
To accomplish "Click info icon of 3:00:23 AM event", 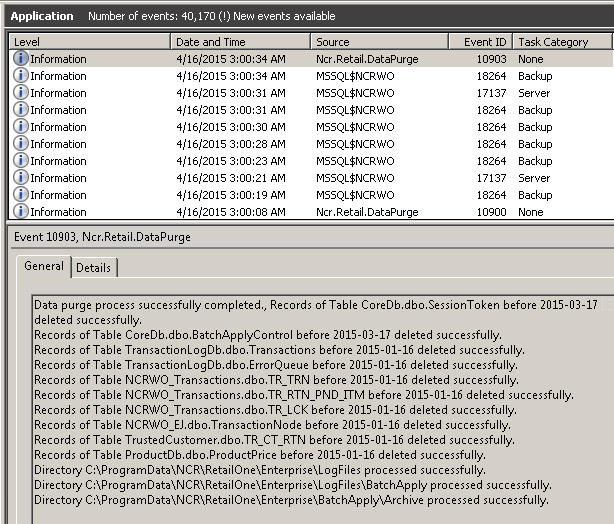I will tap(21, 160).
